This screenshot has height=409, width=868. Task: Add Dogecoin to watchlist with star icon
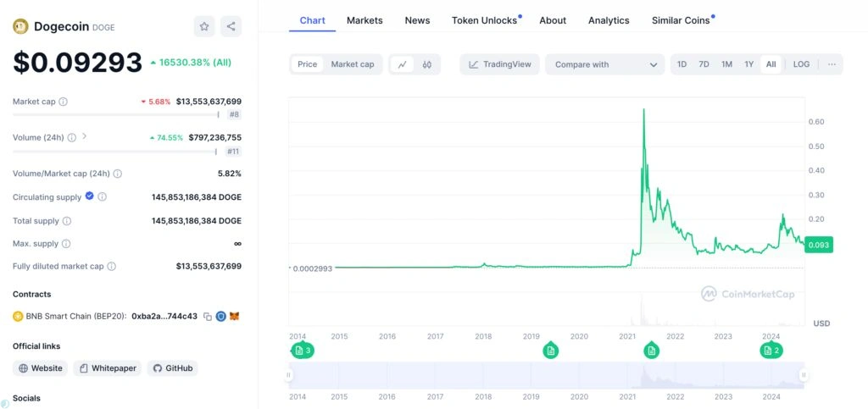(x=204, y=26)
